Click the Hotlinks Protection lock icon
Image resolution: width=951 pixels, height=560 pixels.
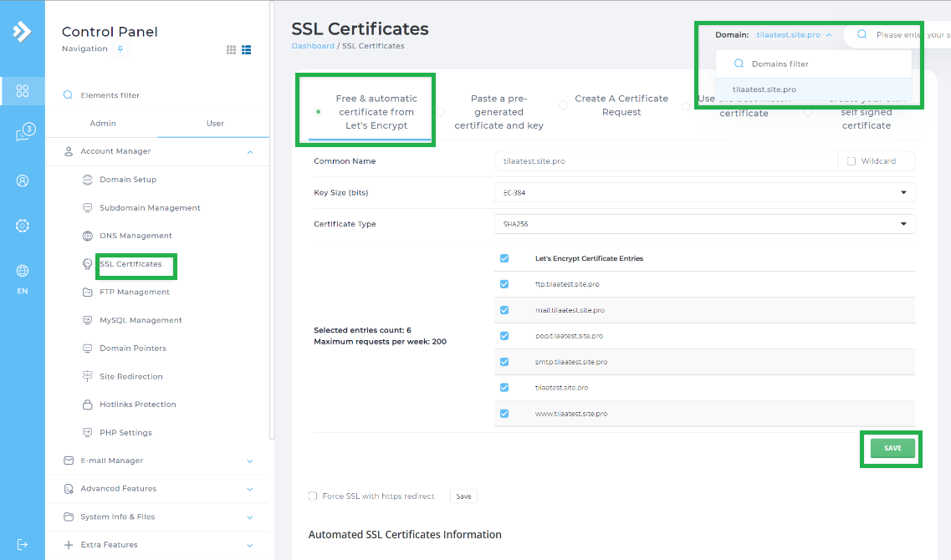click(x=87, y=405)
